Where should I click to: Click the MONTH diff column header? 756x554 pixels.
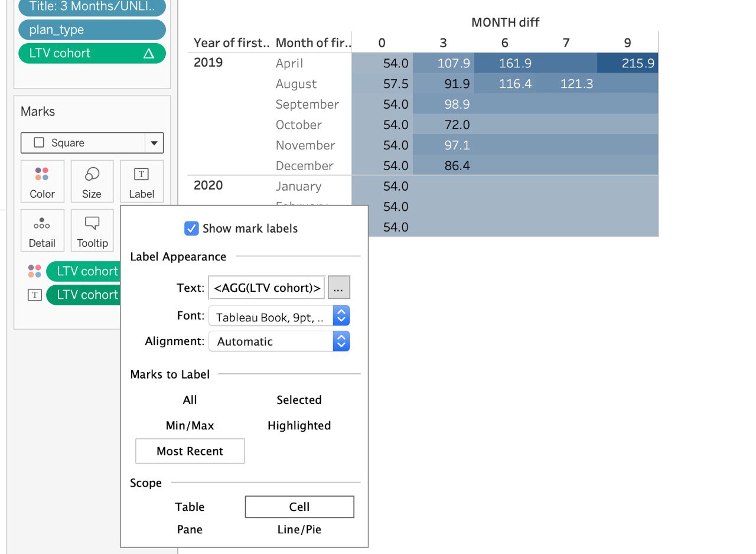[x=505, y=22]
